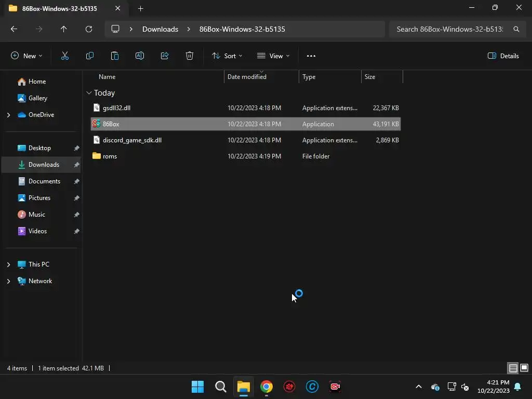Click the taskbar clock showing 4:21 PM
Image resolution: width=532 pixels, height=399 pixels.
tap(494, 387)
